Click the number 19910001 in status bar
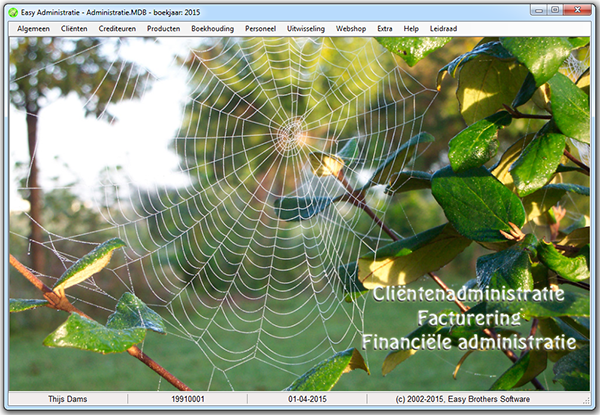Image resolution: width=600 pixels, height=415 pixels. (187, 400)
